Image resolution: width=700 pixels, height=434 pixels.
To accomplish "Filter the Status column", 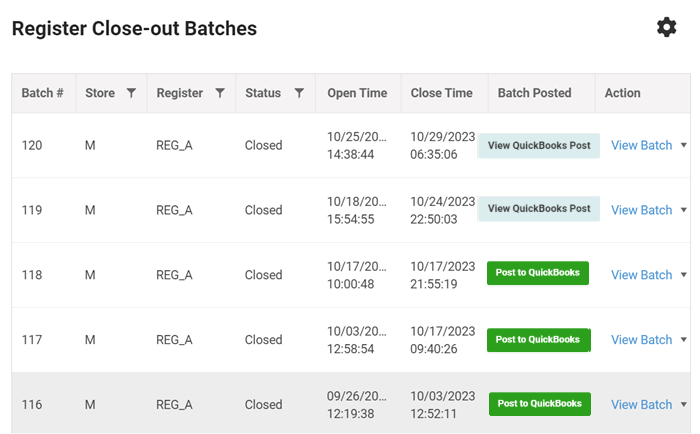I will (x=299, y=93).
